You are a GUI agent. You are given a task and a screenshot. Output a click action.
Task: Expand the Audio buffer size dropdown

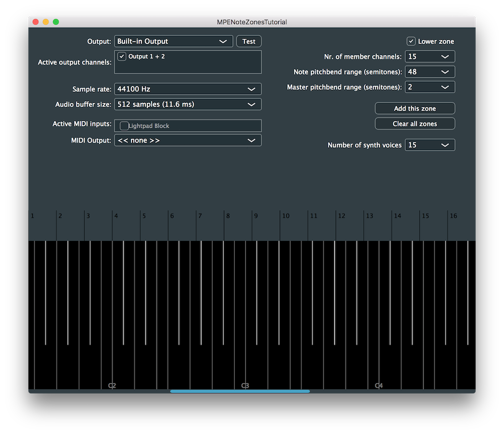point(187,104)
